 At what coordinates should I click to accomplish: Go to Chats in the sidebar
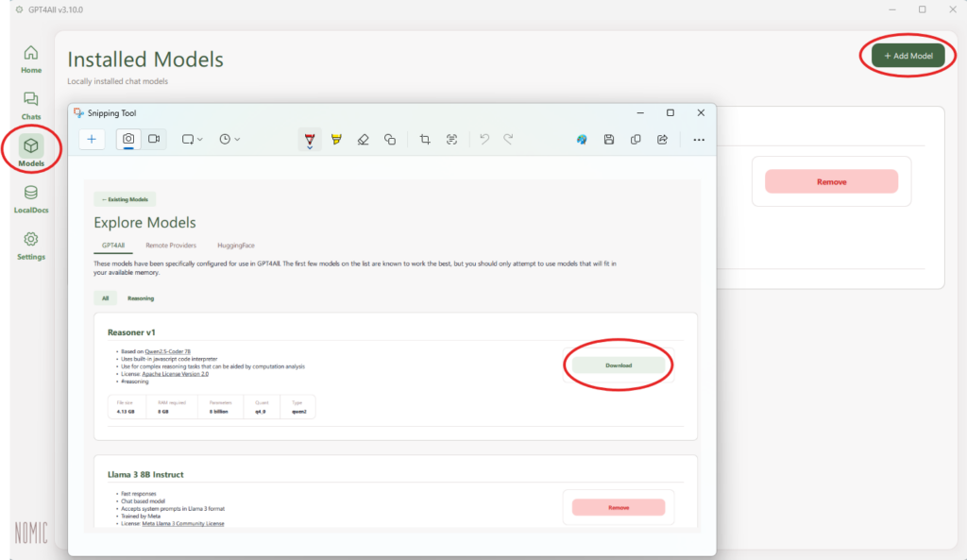[31, 105]
